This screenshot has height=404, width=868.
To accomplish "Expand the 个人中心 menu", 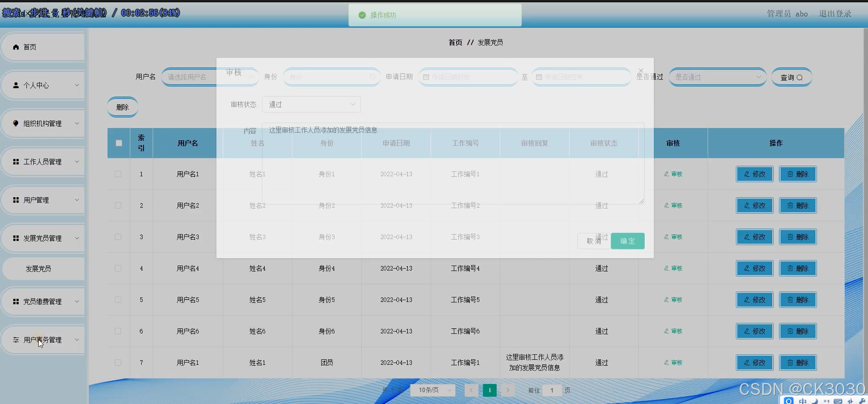I will pyautogui.click(x=43, y=85).
